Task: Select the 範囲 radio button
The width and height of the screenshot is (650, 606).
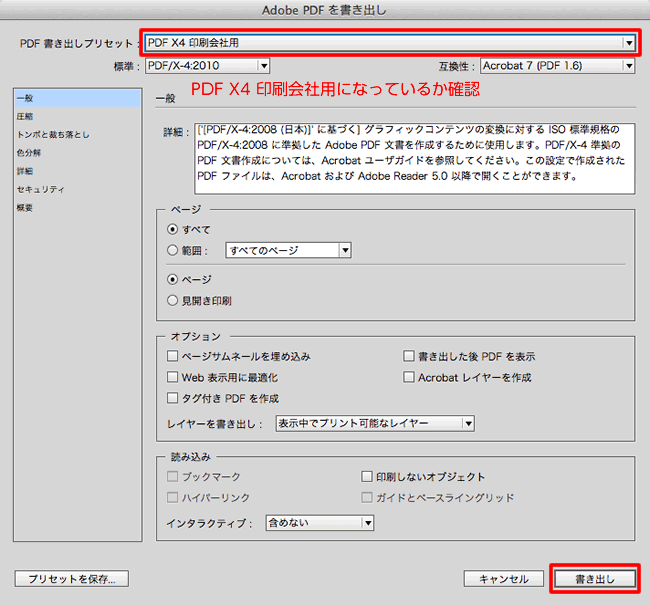Action: (x=172, y=250)
